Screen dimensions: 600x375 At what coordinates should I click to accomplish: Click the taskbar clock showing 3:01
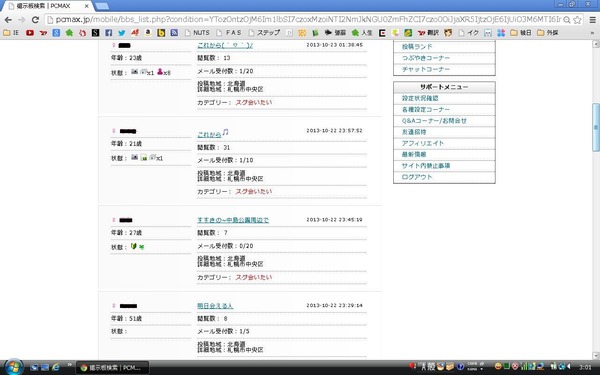[585, 367]
